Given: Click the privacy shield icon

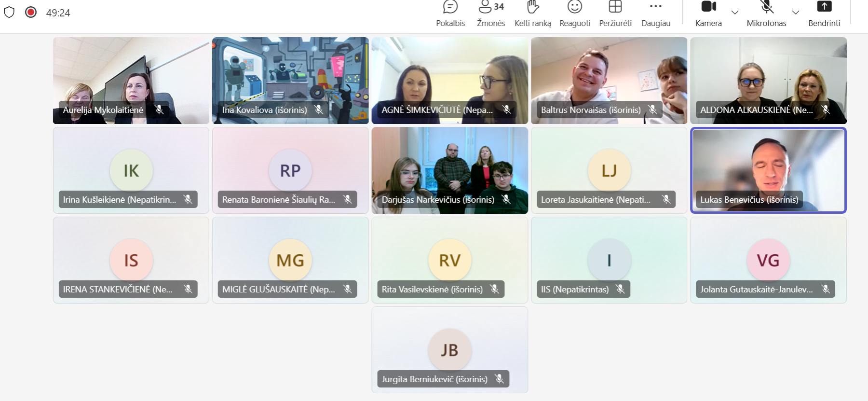Looking at the screenshot, I should (9, 13).
